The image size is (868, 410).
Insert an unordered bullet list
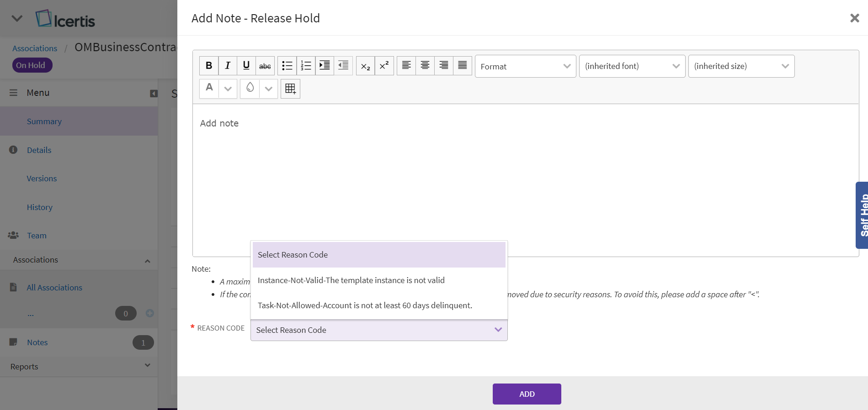point(287,66)
